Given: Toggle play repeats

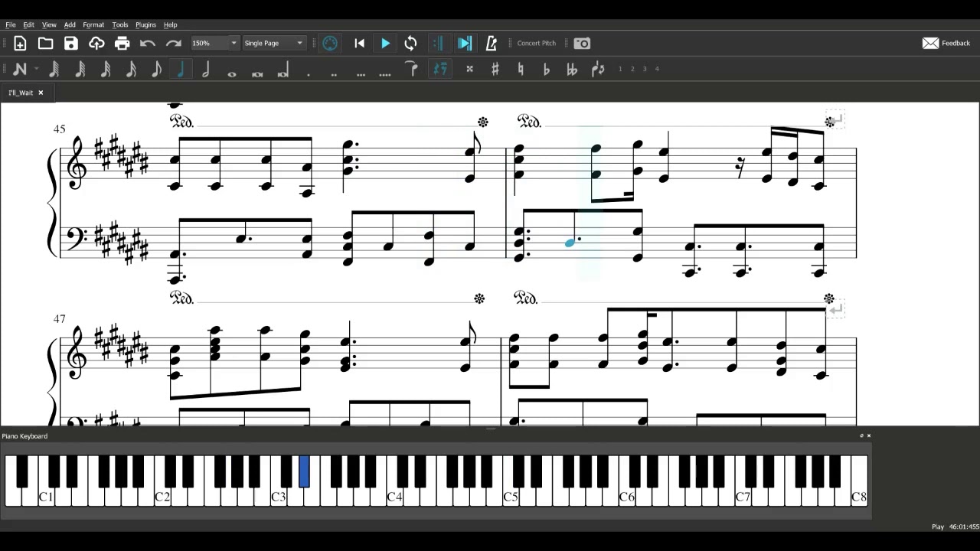Looking at the screenshot, I should (x=438, y=44).
